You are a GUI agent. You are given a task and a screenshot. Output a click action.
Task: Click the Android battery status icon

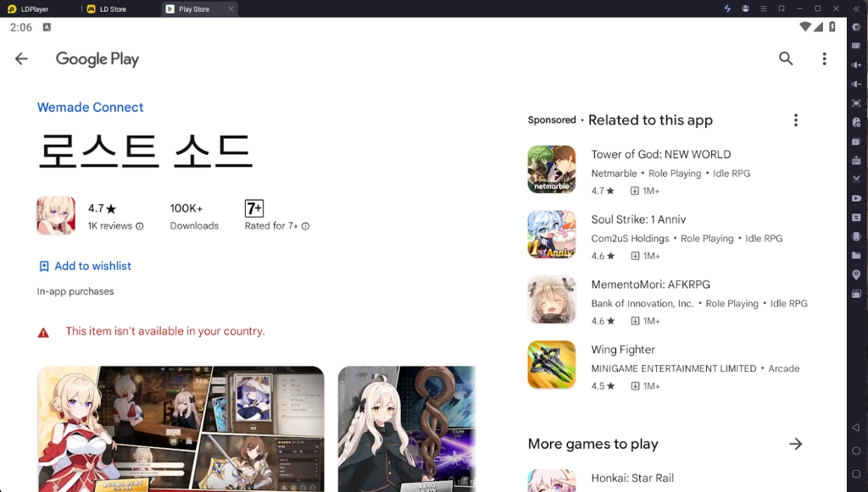(x=832, y=26)
